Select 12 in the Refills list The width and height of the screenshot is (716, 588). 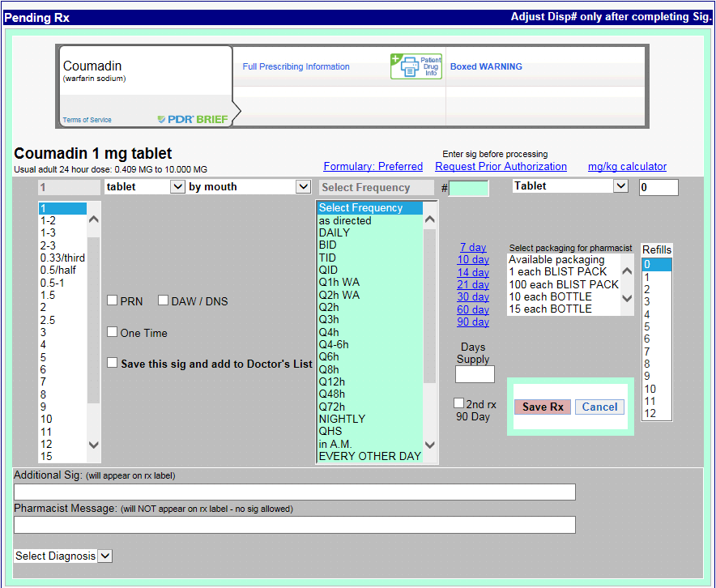[657, 414]
